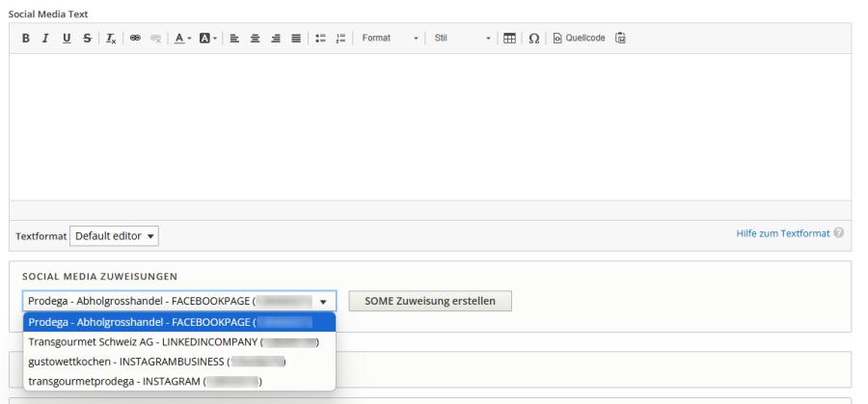
Task: Click the paste from Word icon
Action: click(x=620, y=39)
